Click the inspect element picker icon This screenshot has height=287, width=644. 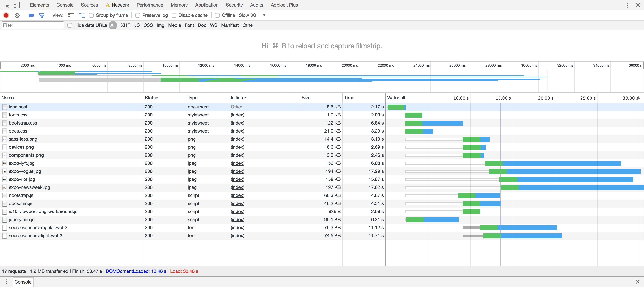click(x=6, y=5)
